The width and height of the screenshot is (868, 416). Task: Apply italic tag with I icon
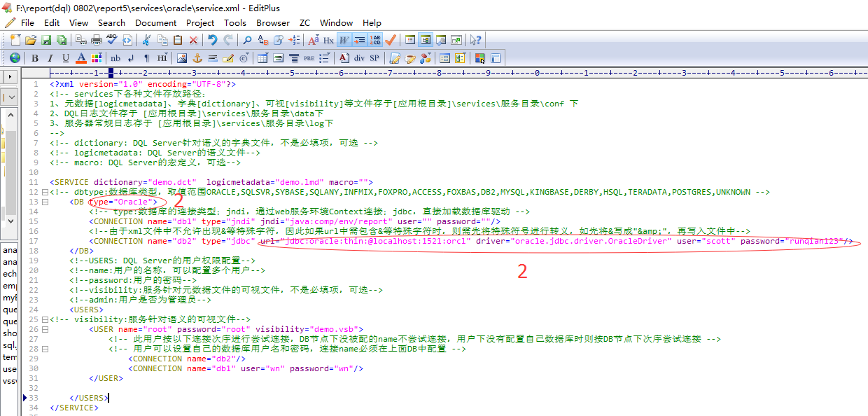tap(50, 58)
